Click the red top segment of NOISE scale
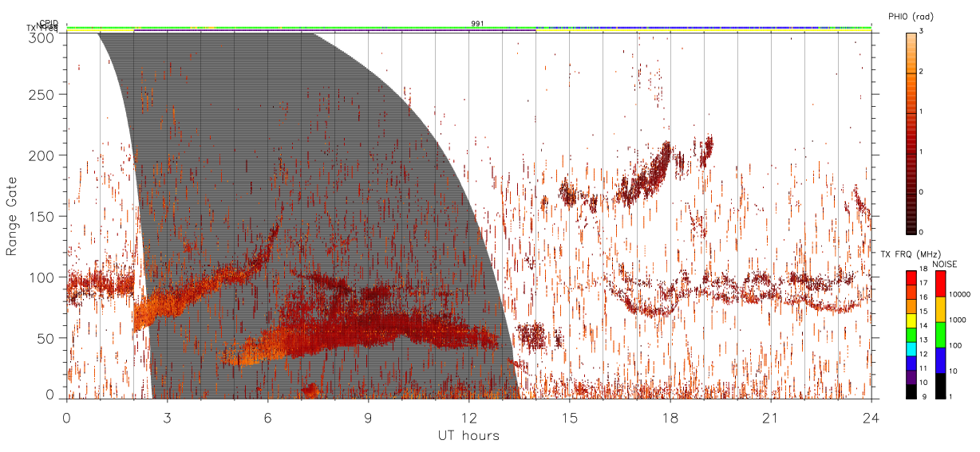This screenshot has height=452, width=980. pyautogui.click(x=939, y=283)
